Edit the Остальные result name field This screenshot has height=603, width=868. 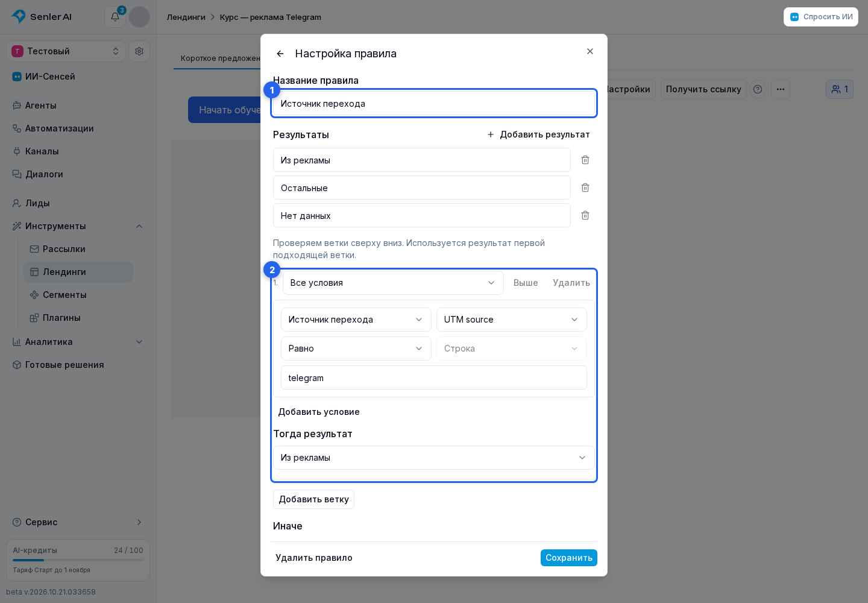point(422,188)
